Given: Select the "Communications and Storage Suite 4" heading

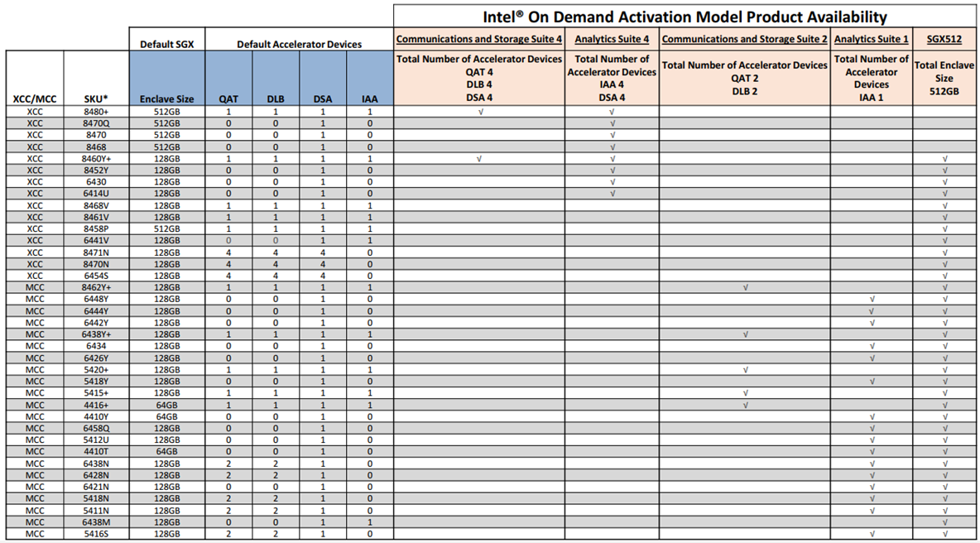Looking at the screenshot, I should pos(478,39).
